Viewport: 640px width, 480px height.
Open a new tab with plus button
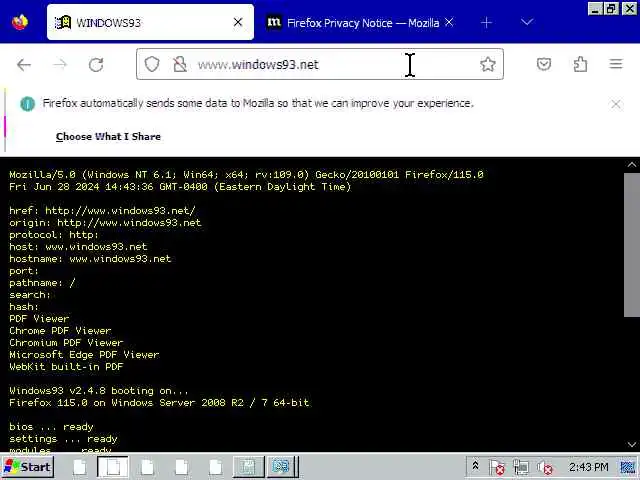[x=486, y=22]
